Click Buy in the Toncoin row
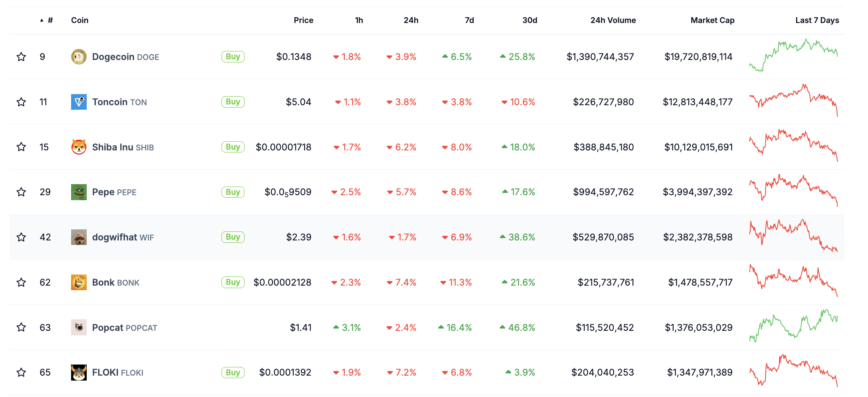The width and height of the screenshot is (868, 397). click(233, 102)
